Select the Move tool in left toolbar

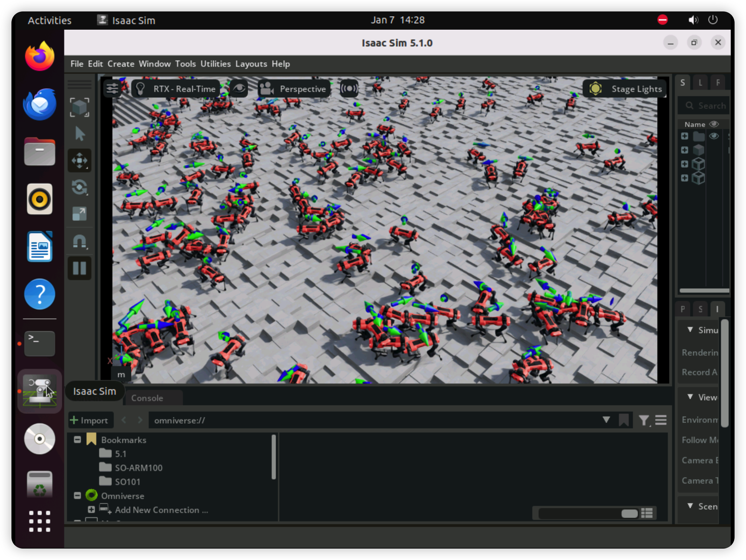(x=79, y=160)
